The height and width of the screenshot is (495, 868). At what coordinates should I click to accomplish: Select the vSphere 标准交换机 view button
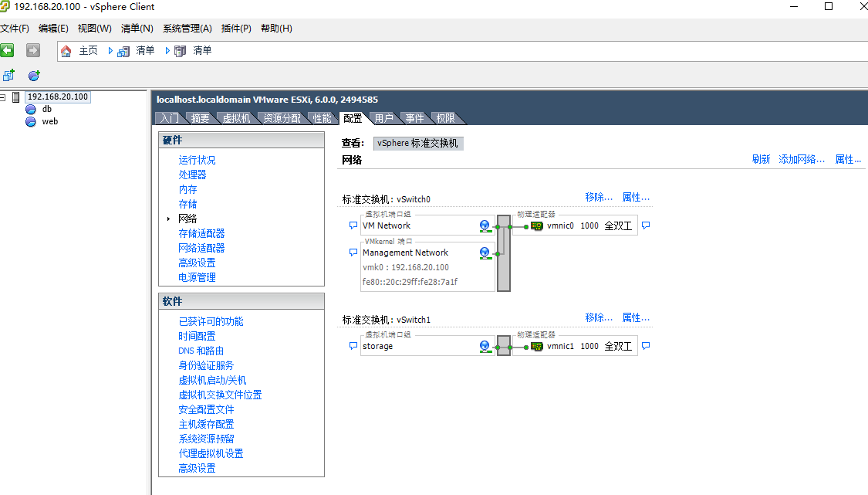click(x=417, y=143)
